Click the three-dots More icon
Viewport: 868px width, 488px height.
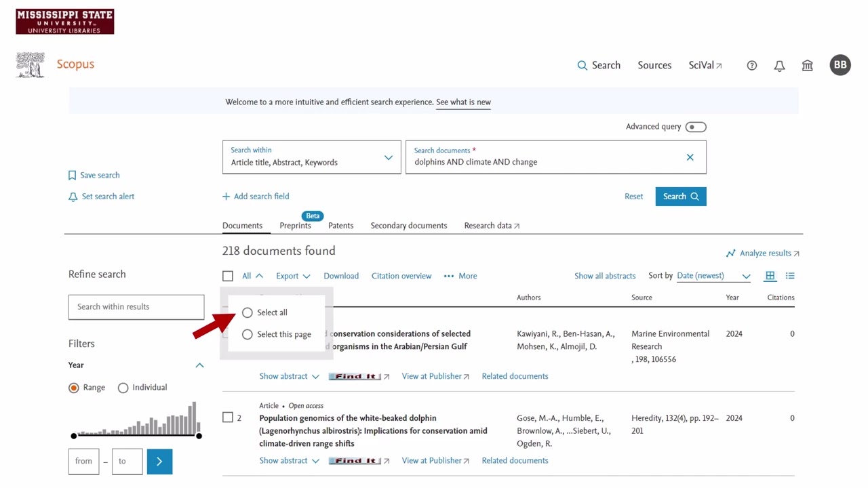tap(449, 276)
